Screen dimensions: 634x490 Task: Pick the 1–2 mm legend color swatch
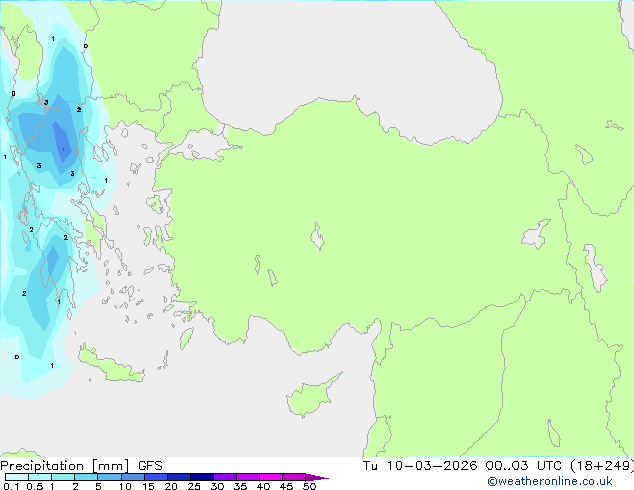click(x=63, y=477)
